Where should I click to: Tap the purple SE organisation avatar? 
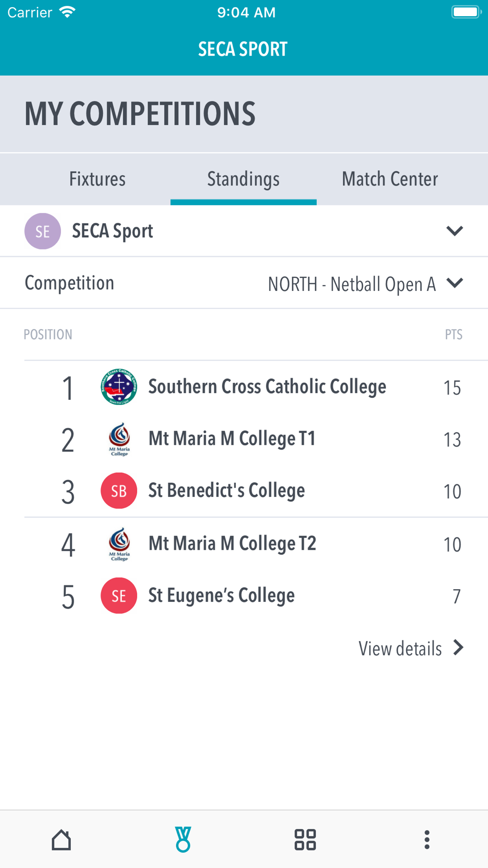pos(42,231)
